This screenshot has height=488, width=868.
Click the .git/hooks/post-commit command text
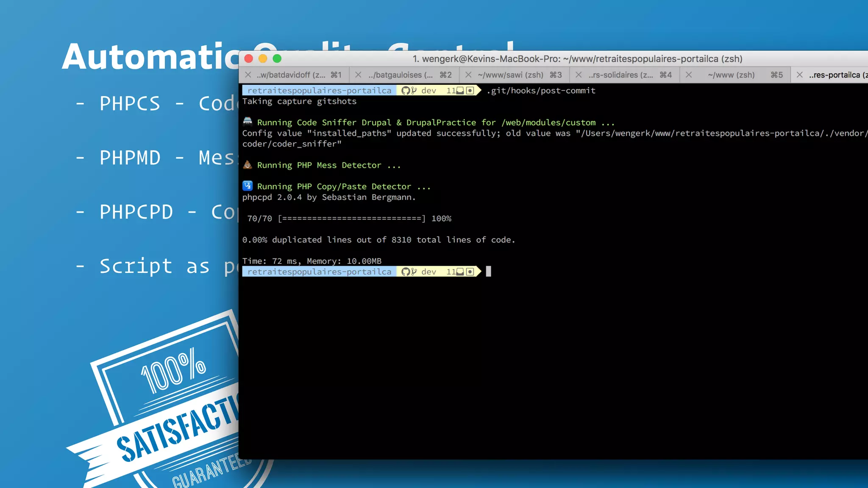[x=541, y=91]
